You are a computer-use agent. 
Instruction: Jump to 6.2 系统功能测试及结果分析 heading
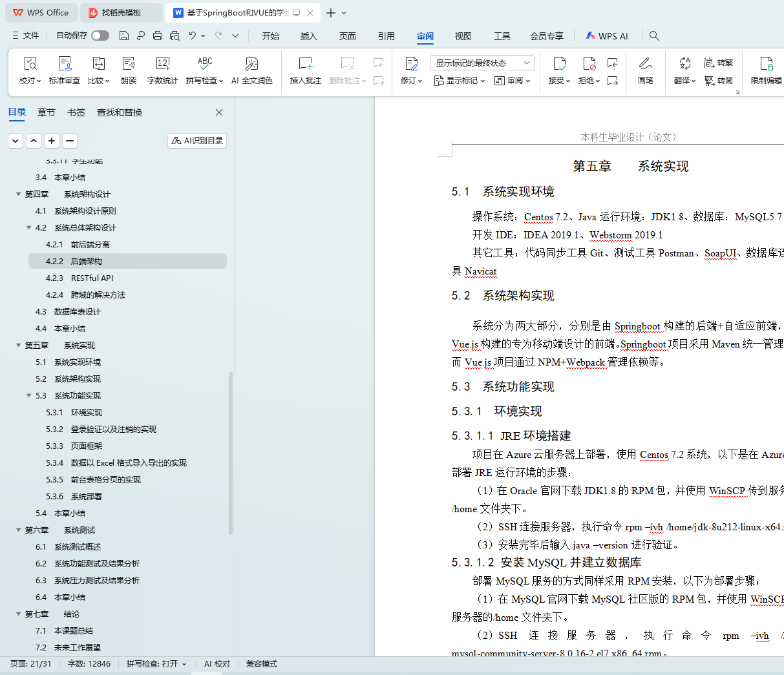96,564
